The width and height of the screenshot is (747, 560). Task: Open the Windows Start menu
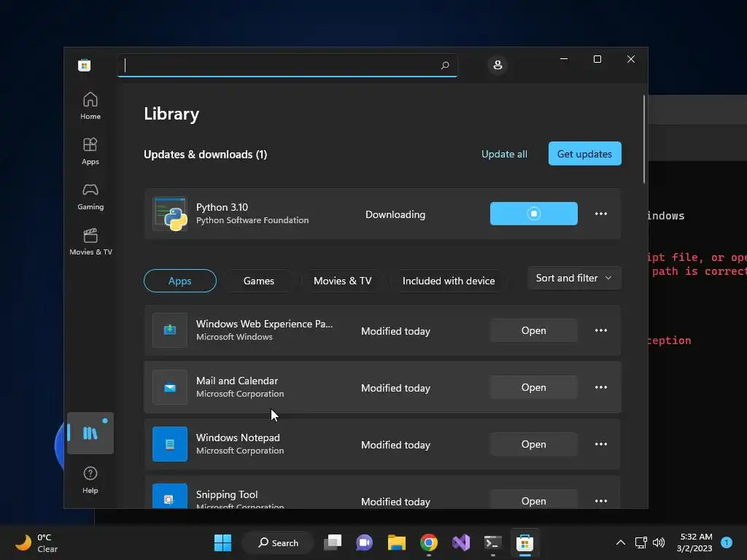click(223, 542)
